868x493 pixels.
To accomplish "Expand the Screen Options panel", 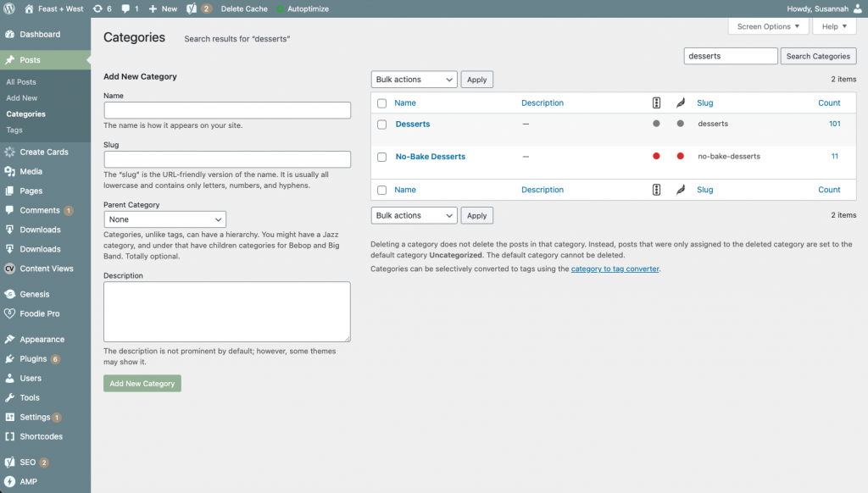I will pos(767,26).
